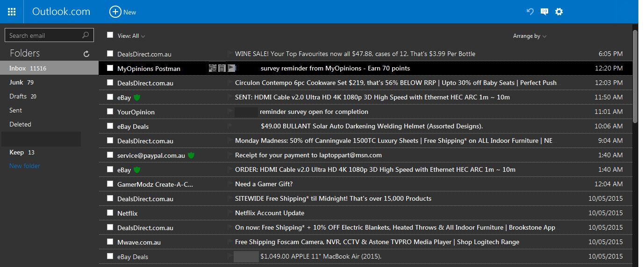Flag the BULLANT Welding Helmet message
644x267 pixels.
[230, 126]
